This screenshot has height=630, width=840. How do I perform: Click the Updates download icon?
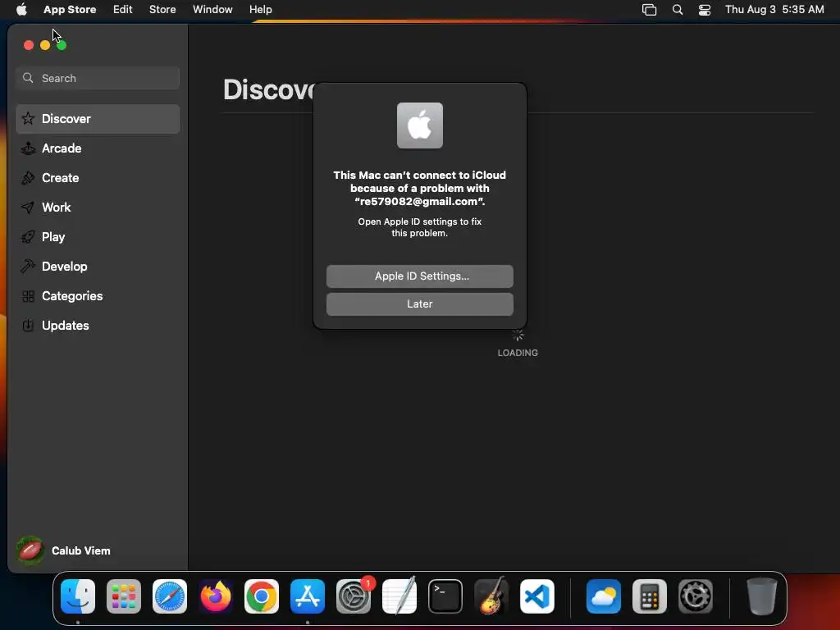click(x=28, y=325)
